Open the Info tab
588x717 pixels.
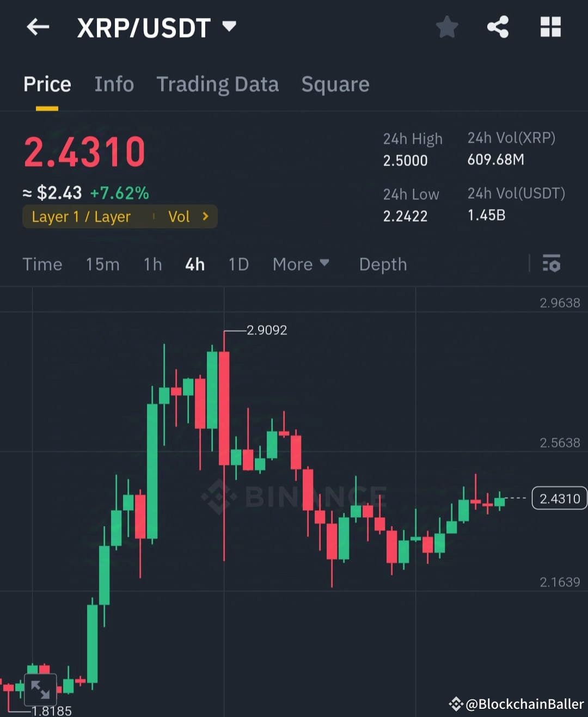coord(114,84)
